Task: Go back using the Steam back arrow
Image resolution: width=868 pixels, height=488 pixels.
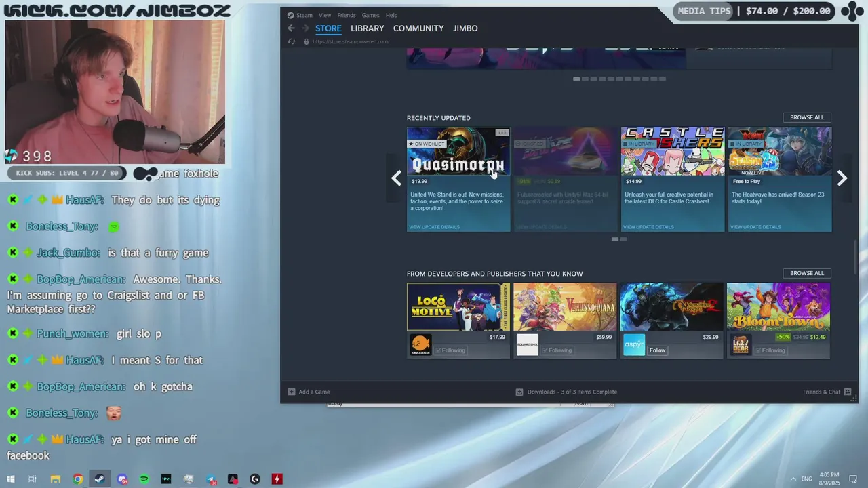Action: (291, 28)
